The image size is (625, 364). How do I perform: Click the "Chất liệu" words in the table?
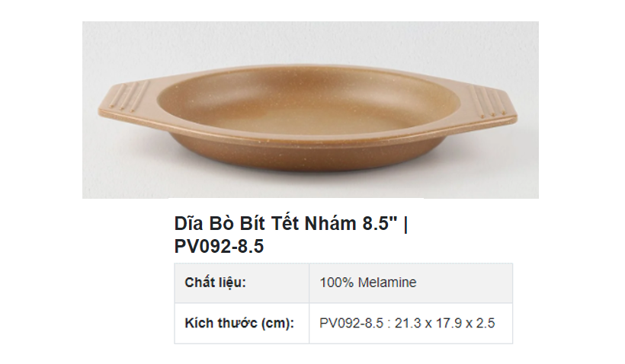point(213,283)
